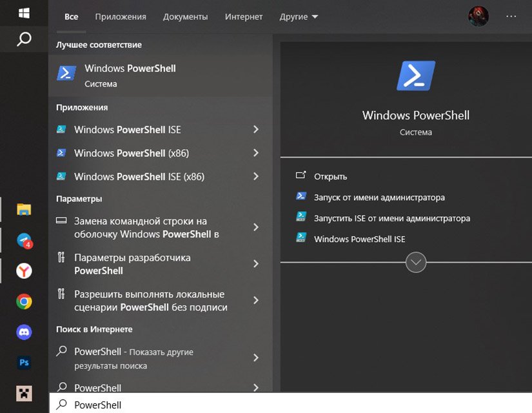The width and height of the screenshot is (532, 413).
Task: Click the Windows Start logo
Action: click(24, 13)
